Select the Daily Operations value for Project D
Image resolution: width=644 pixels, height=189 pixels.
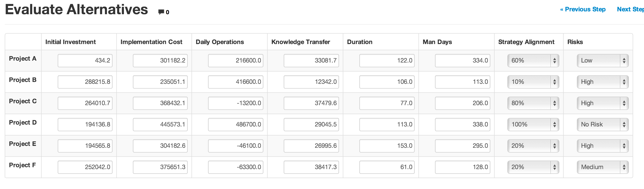coord(235,124)
